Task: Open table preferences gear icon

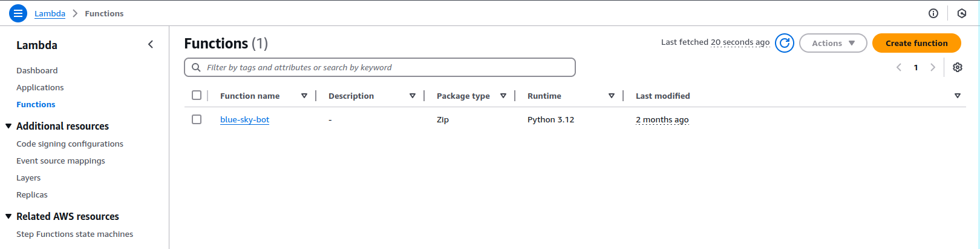Action: 958,67
